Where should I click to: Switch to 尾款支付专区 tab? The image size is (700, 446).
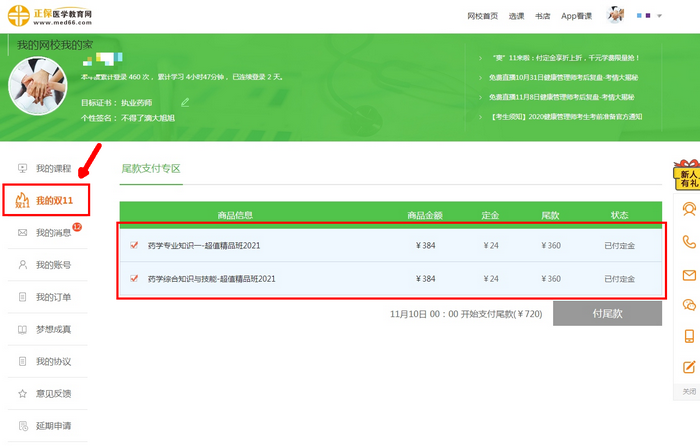point(151,168)
